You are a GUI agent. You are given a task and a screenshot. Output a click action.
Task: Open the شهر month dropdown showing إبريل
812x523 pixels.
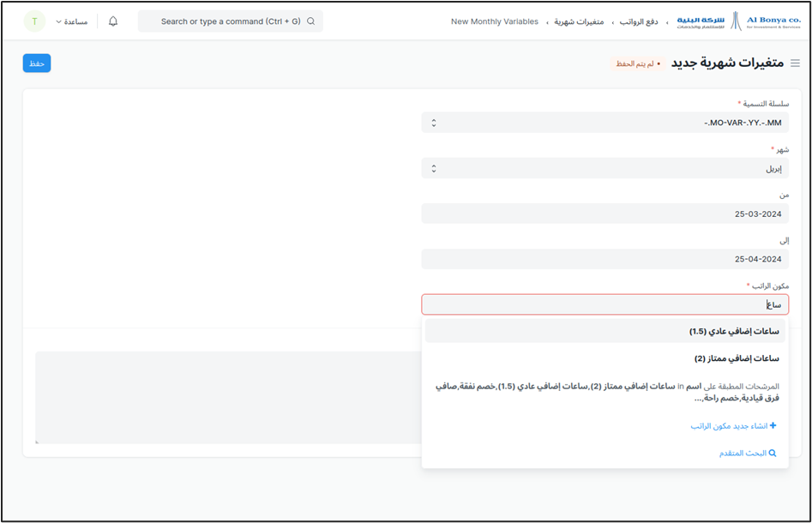(604, 169)
